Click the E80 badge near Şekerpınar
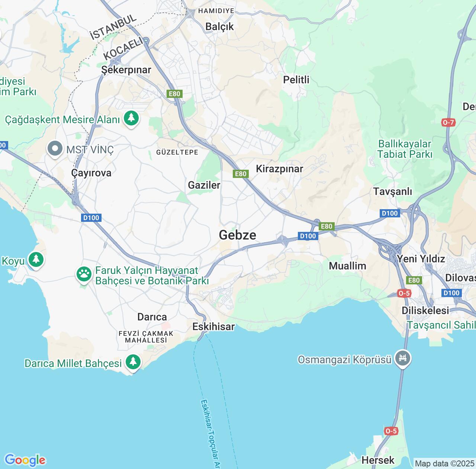This screenshot has height=469, width=476. 174,94
